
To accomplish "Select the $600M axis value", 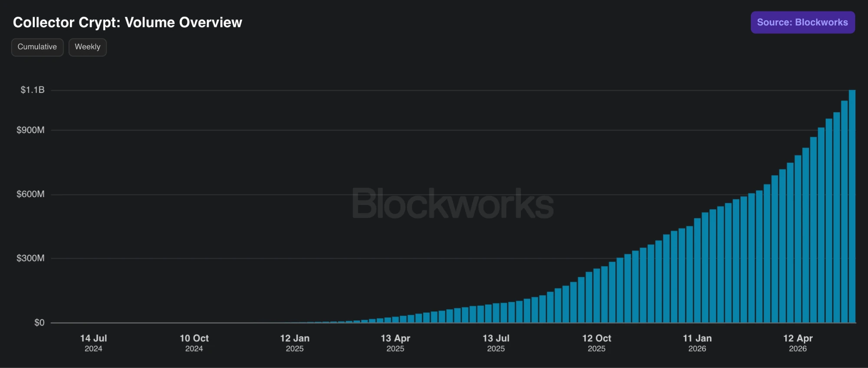I will (30, 194).
